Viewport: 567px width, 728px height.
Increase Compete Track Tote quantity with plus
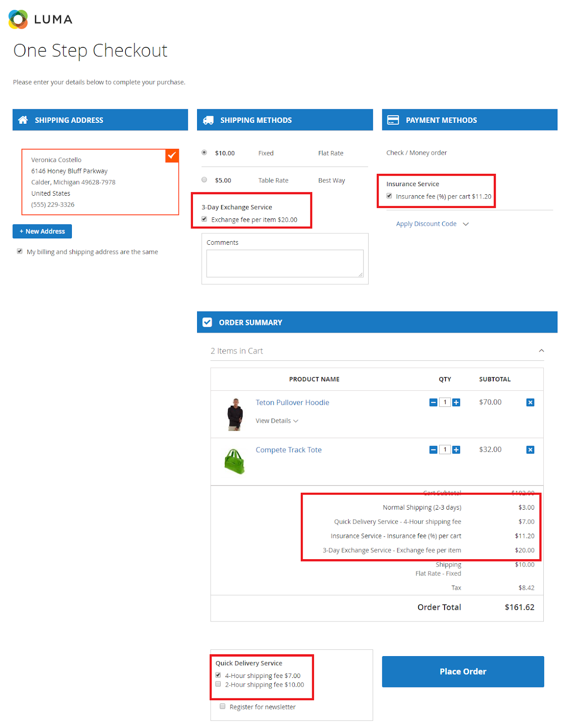[x=456, y=450]
